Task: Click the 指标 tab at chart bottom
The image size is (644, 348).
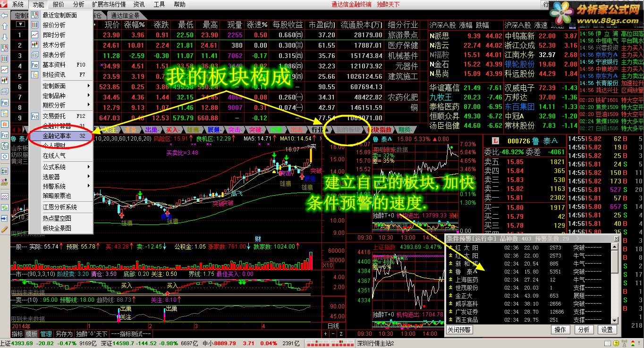Action: [18, 333]
